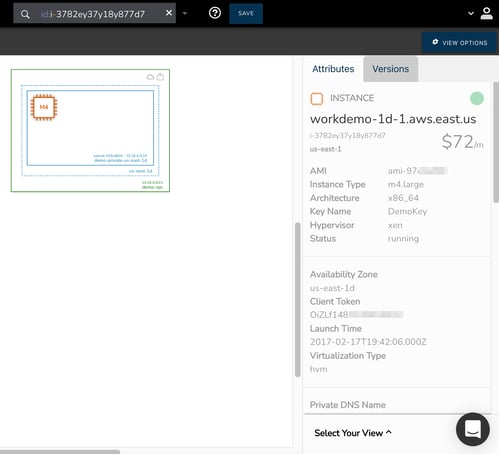Expand the chevron beside the user icon

(471, 13)
